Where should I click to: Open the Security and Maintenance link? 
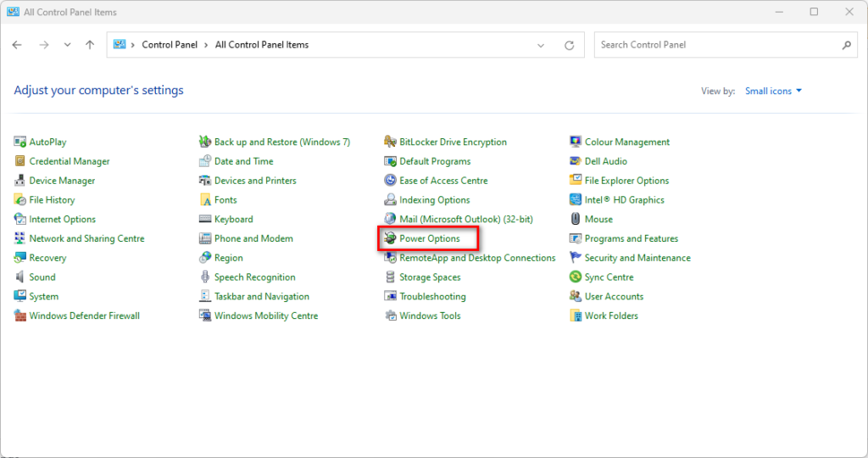[x=637, y=258]
